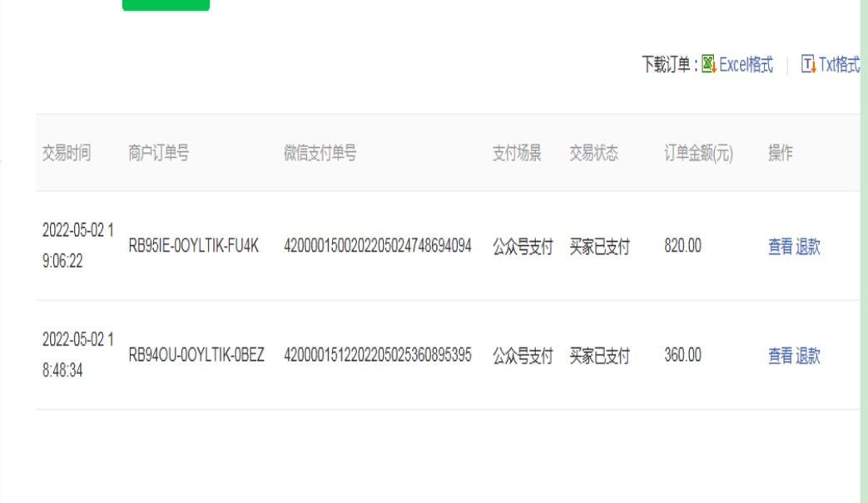868x503 pixels.
Task: Download orders via Excel格式 link
Action: pos(746,65)
